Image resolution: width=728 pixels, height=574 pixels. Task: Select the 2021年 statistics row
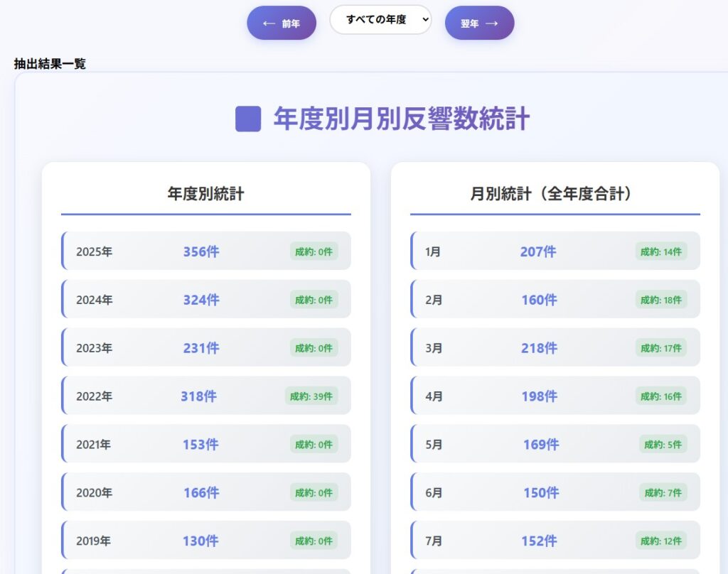[206, 444]
